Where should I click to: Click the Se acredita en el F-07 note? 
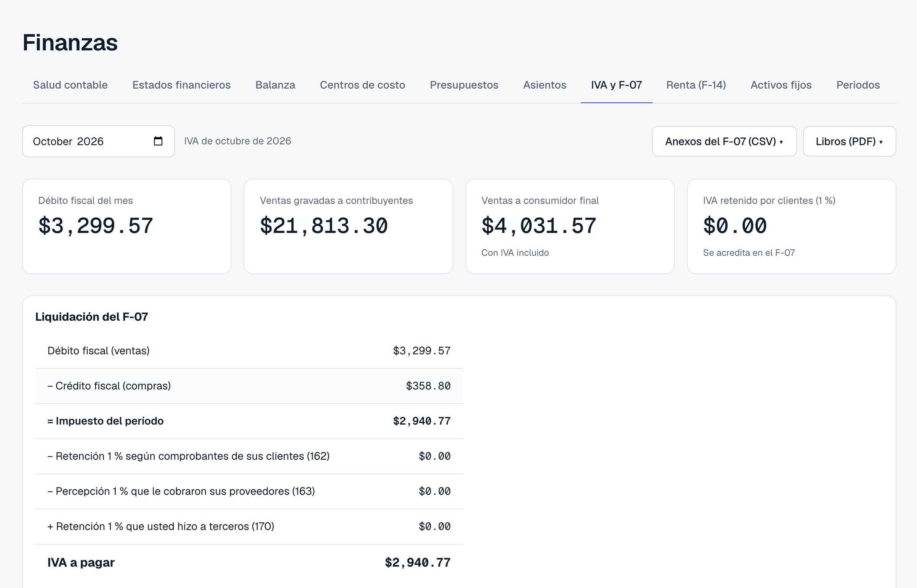click(749, 253)
